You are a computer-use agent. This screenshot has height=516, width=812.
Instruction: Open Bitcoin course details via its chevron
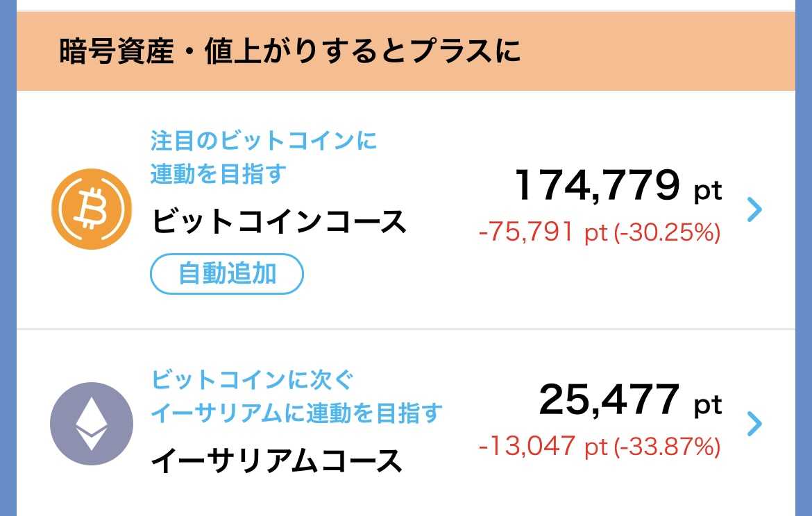pyautogui.click(x=754, y=209)
